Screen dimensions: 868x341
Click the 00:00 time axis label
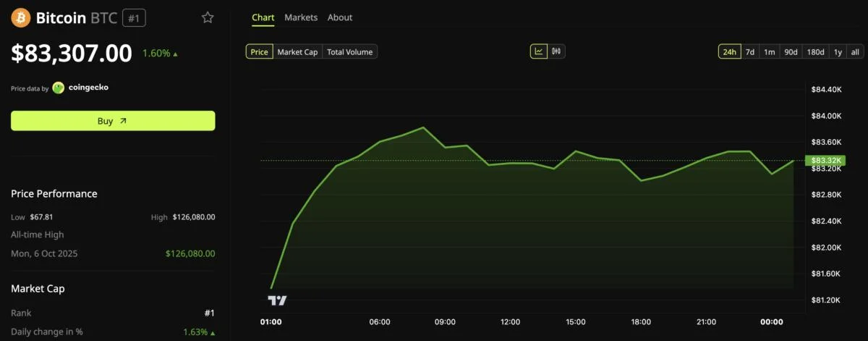coord(772,322)
